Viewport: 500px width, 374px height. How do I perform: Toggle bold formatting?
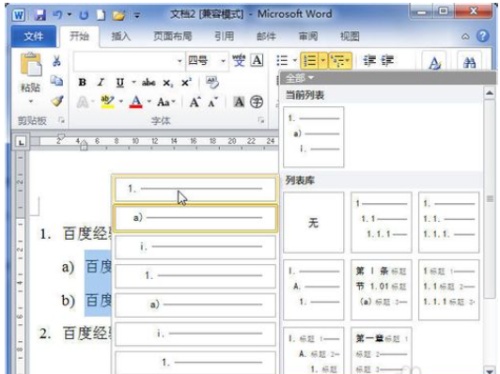[82, 82]
